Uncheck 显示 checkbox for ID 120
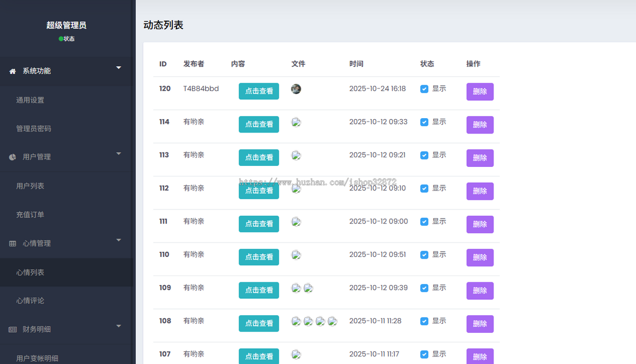The height and width of the screenshot is (364, 636). (x=424, y=89)
